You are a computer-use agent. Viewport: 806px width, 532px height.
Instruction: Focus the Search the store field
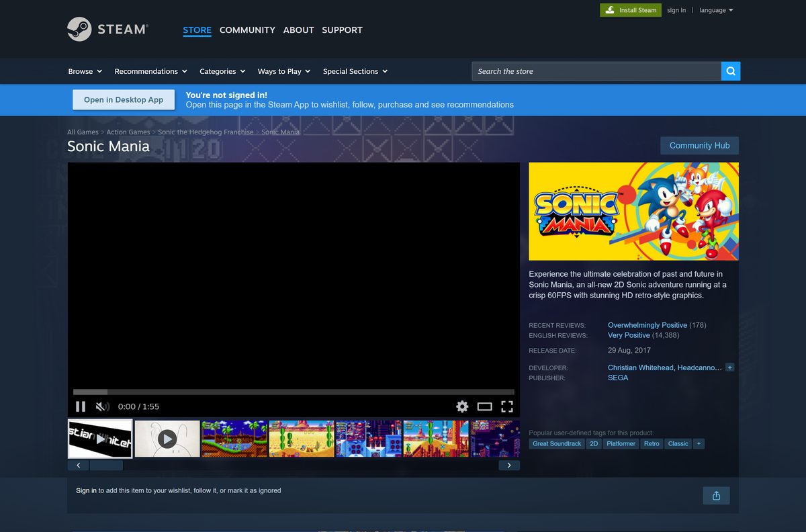click(596, 71)
